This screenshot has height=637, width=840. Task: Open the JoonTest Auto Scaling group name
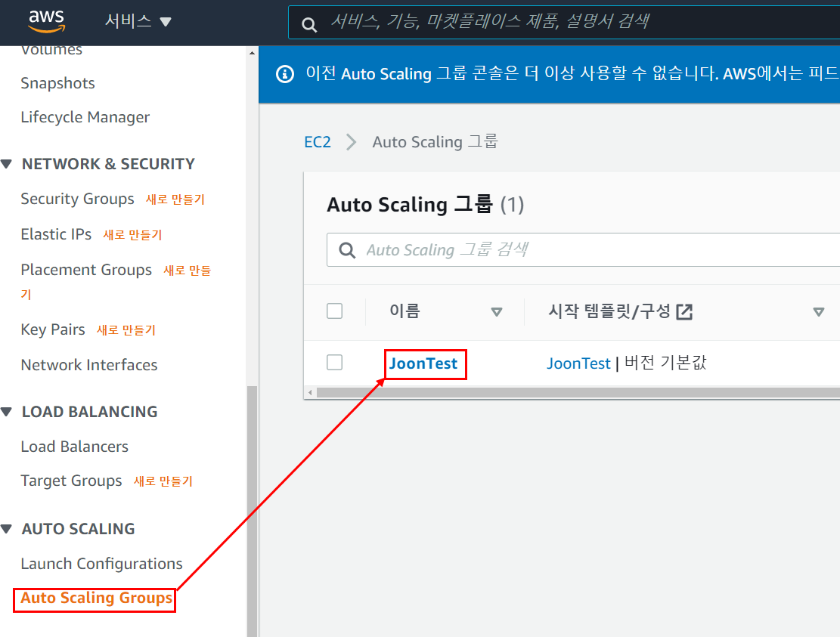pos(423,363)
